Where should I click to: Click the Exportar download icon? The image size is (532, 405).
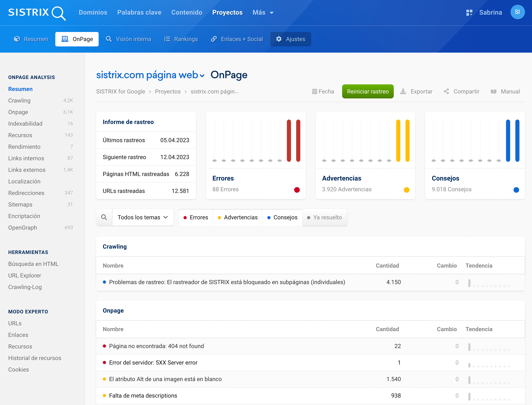pos(403,92)
